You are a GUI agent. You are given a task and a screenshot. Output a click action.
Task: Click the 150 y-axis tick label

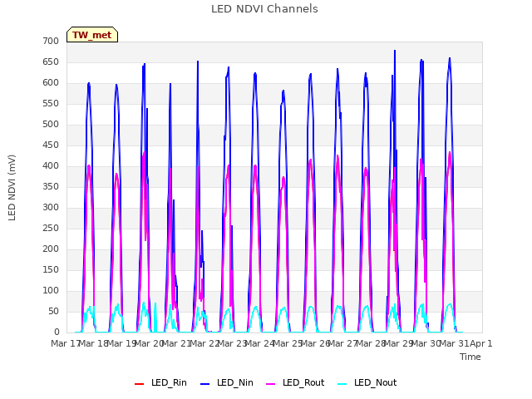click(51, 269)
